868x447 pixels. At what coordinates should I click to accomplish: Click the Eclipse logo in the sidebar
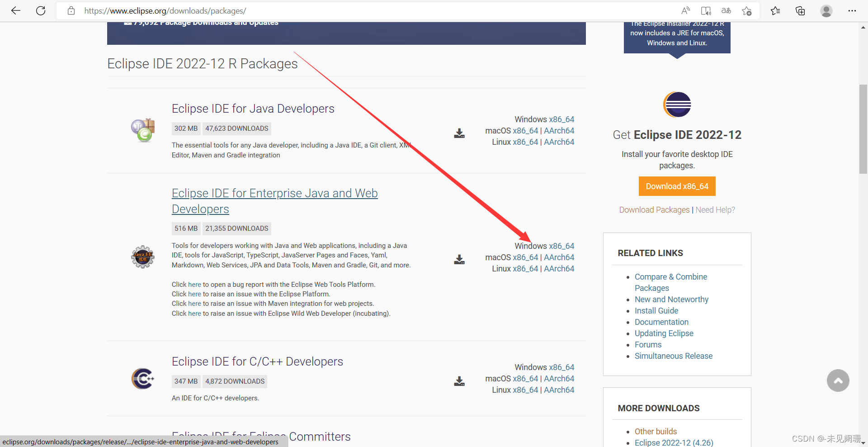(x=677, y=105)
